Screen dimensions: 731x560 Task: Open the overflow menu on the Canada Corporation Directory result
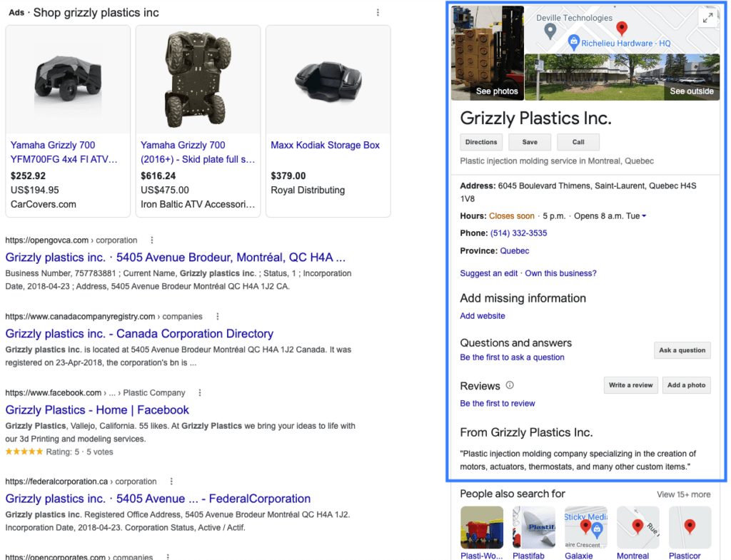[x=218, y=316]
